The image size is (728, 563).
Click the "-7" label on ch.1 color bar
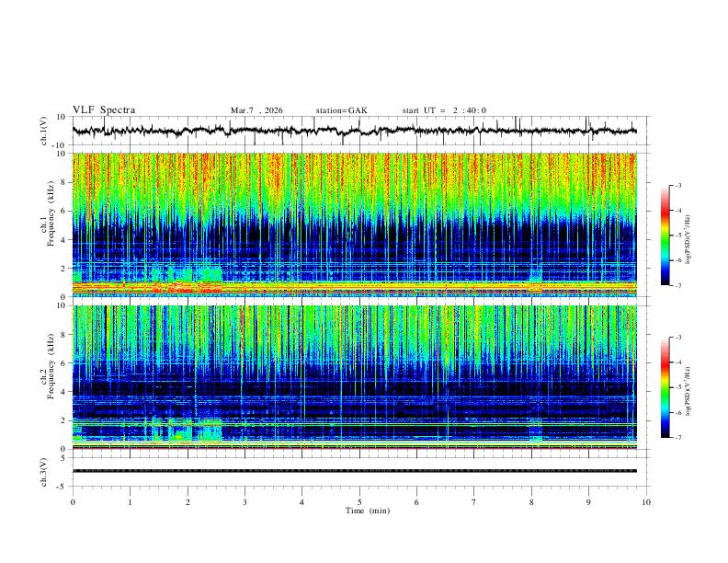pyautogui.click(x=677, y=285)
